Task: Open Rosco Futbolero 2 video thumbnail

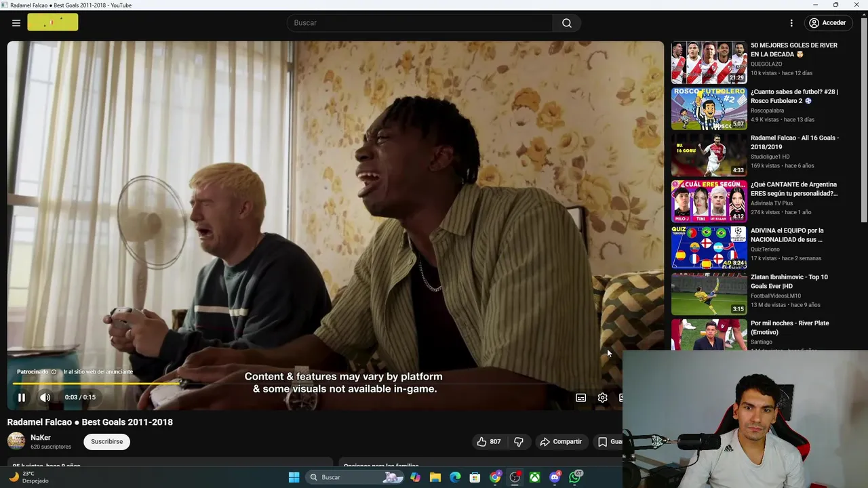Action: coord(709,108)
